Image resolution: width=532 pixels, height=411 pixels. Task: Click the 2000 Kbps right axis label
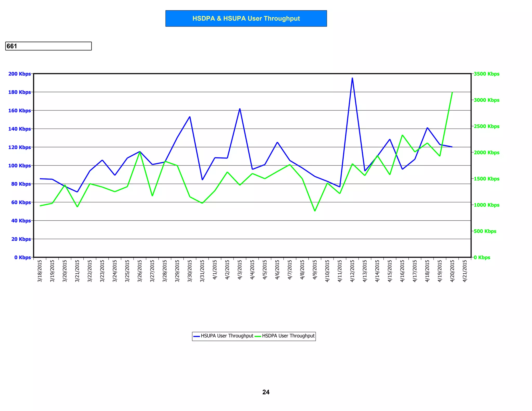pyautogui.click(x=486, y=153)
